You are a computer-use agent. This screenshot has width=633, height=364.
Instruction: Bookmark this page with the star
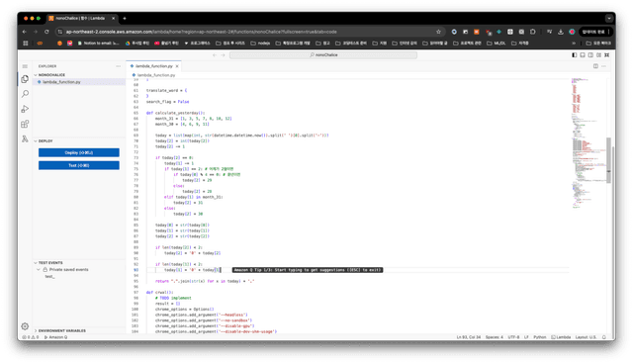pyautogui.click(x=438, y=32)
